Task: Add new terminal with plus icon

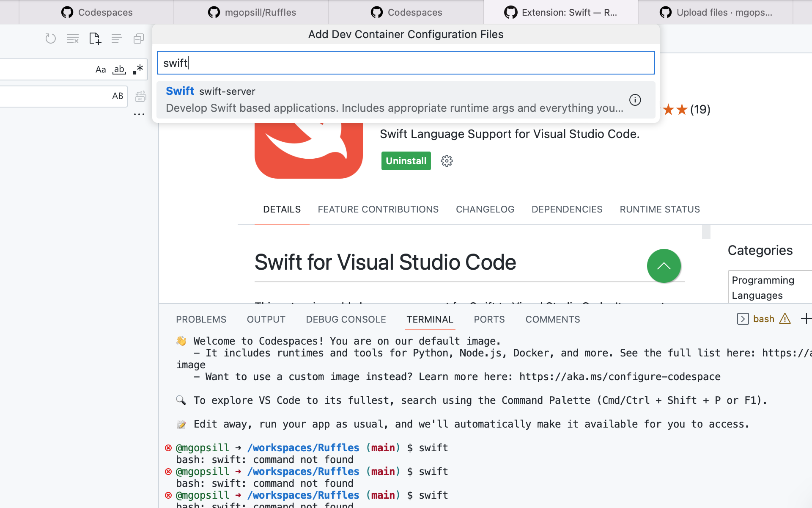Action: tap(806, 318)
